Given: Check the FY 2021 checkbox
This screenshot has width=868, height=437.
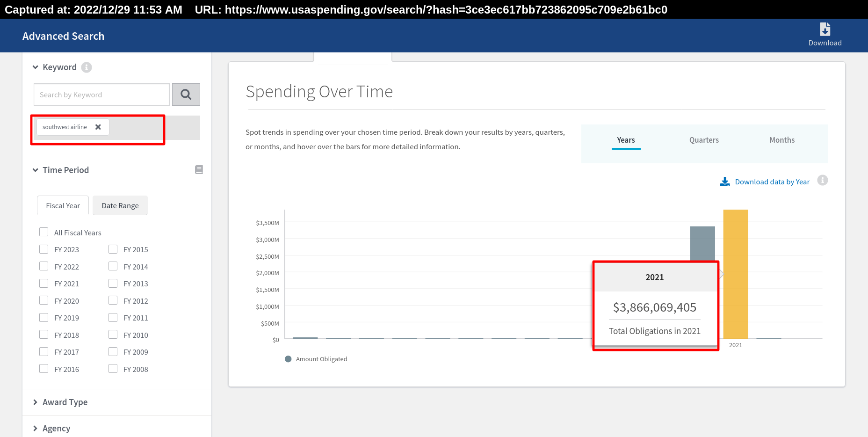Looking at the screenshot, I should pos(44,283).
